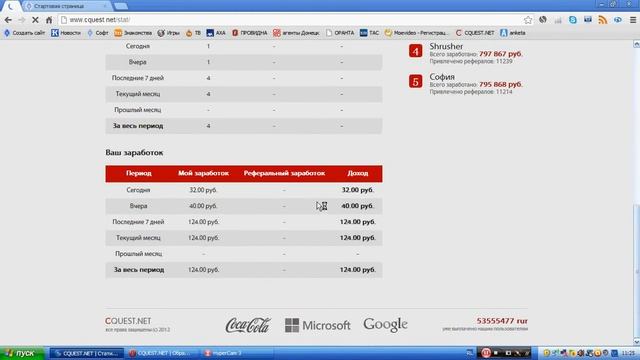Open the 'CQUEST.NET' bookmark
640x360 pixels.
(x=475, y=33)
